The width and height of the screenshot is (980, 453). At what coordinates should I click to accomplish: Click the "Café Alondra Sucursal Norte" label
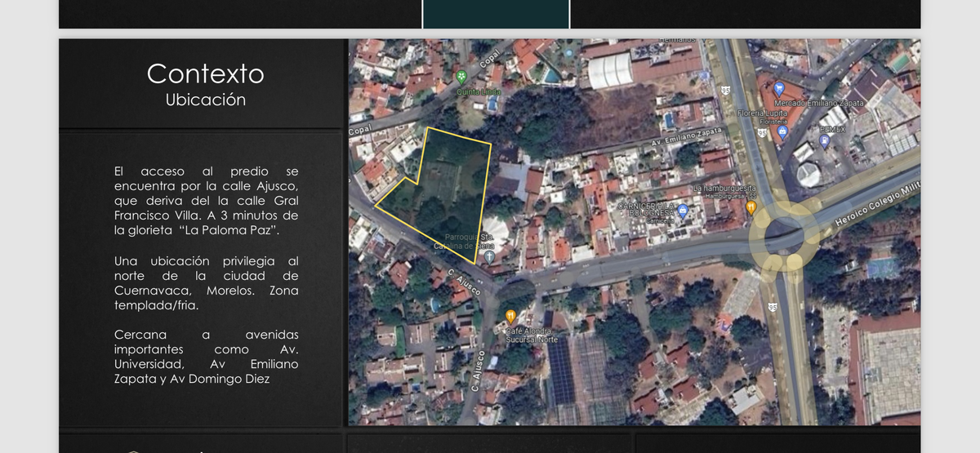coord(531,335)
